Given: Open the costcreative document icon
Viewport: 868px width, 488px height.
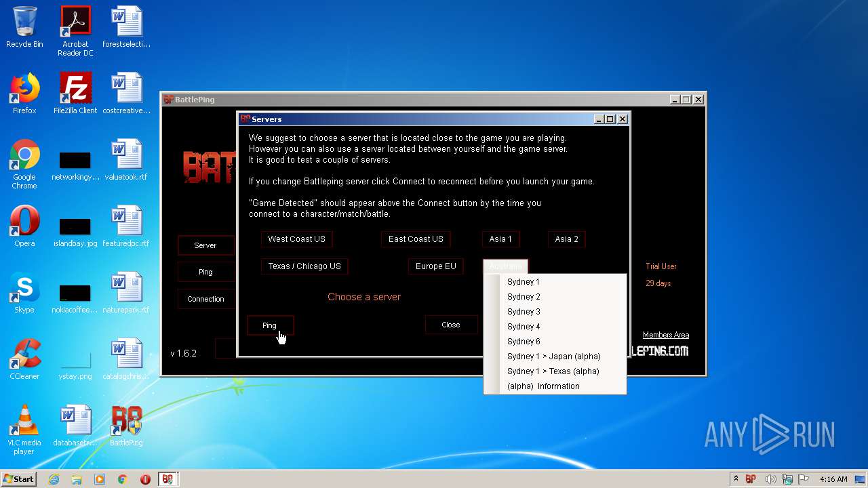Looking at the screenshot, I should [126, 94].
